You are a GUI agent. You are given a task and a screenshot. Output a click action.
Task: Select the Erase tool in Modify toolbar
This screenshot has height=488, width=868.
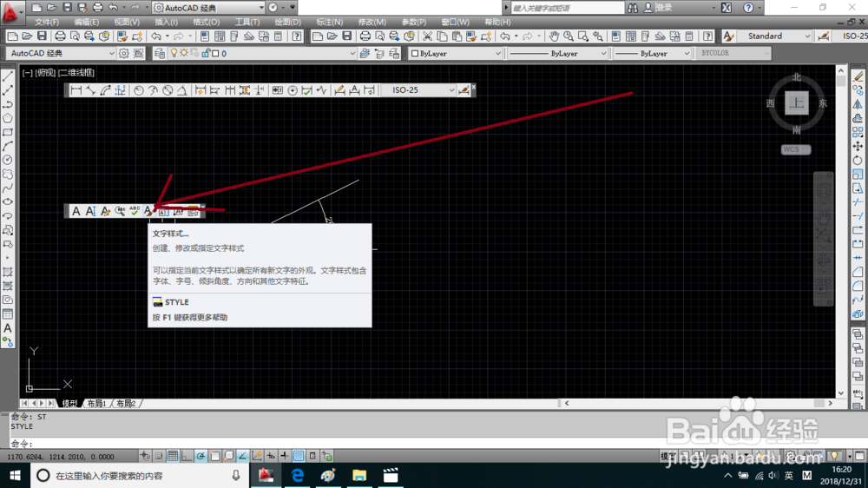[858, 76]
